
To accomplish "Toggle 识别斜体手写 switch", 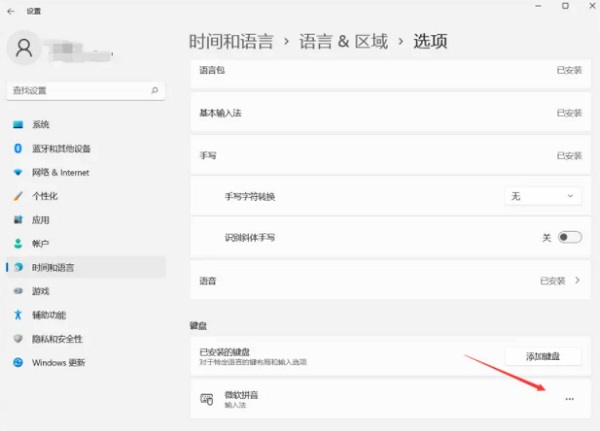I will [569, 237].
